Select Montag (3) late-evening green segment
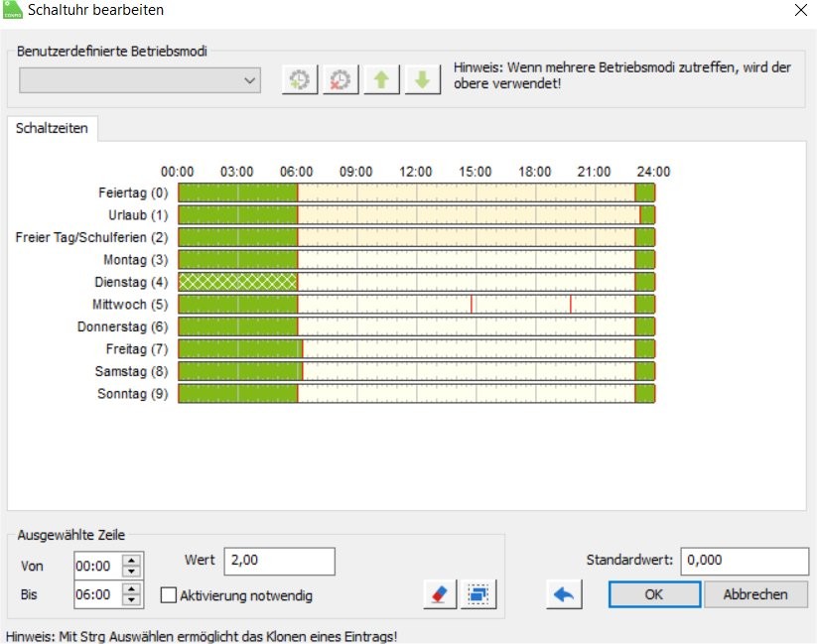The height and width of the screenshot is (644, 817). click(645, 259)
